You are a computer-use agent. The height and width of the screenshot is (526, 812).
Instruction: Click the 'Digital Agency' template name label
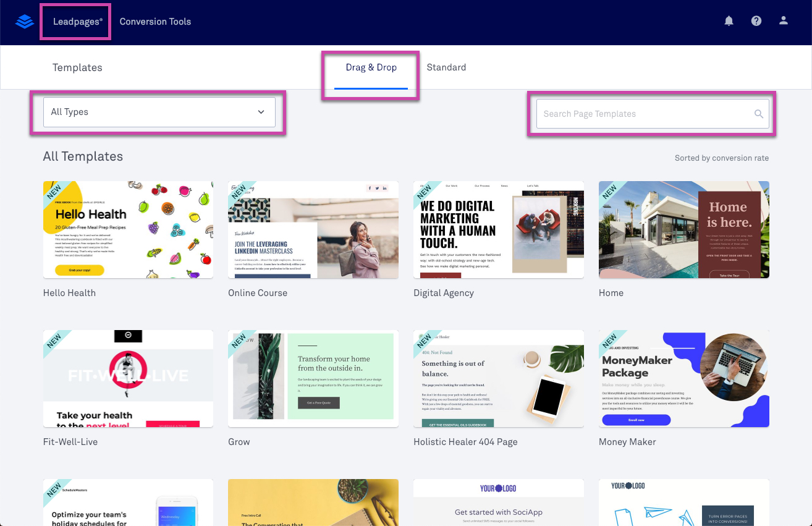(x=444, y=293)
